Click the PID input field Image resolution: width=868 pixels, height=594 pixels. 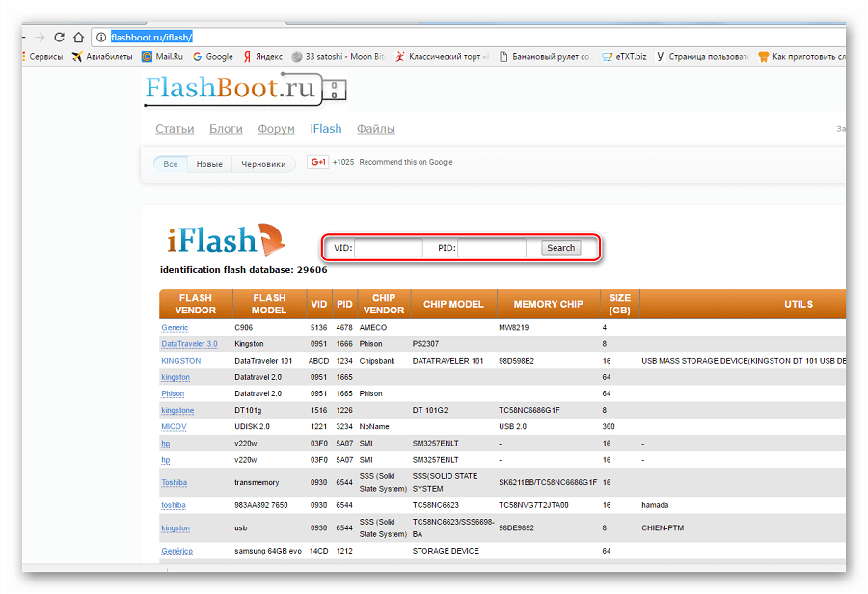pos(491,249)
